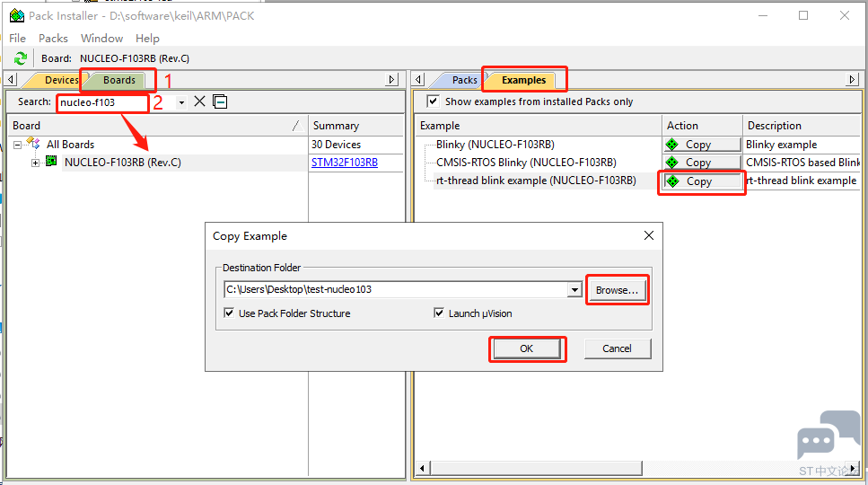Image resolution: width=868 pixels, height=485 pixels.
Task: Select the All Boards tree row
Action: point(70,145)
